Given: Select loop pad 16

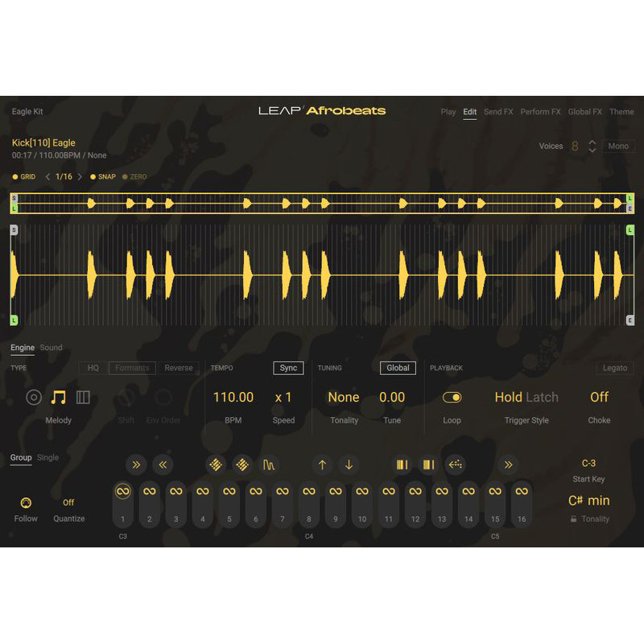Looking at the screenshot, I should click(x=522, y=504).
